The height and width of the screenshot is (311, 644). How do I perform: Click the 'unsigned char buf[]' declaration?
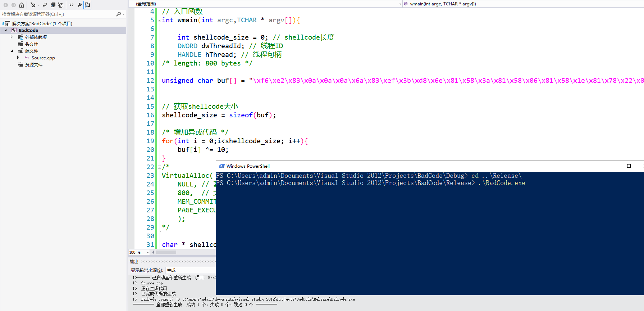[199, 81]
